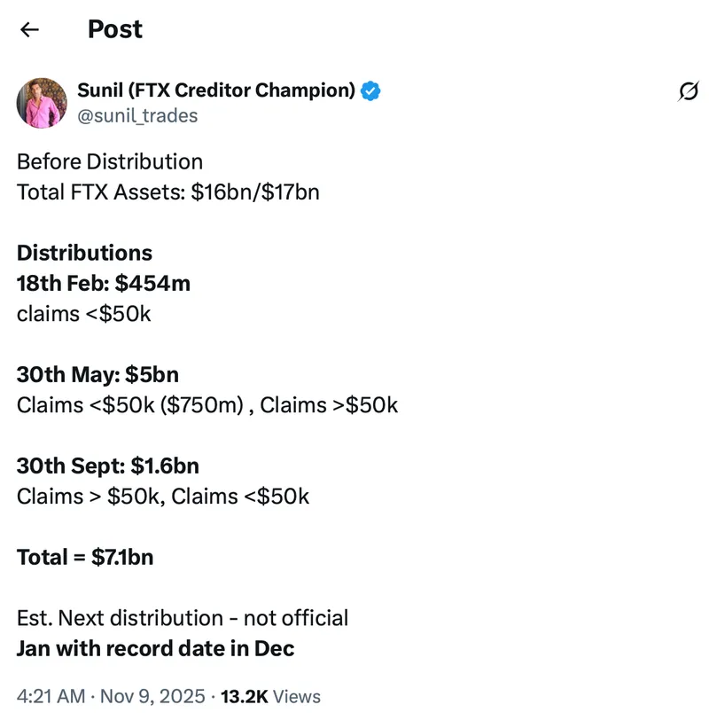Click the "Before Distribution" text line
The width and height of the screenshot is (709, 728).
click(110, 161)
